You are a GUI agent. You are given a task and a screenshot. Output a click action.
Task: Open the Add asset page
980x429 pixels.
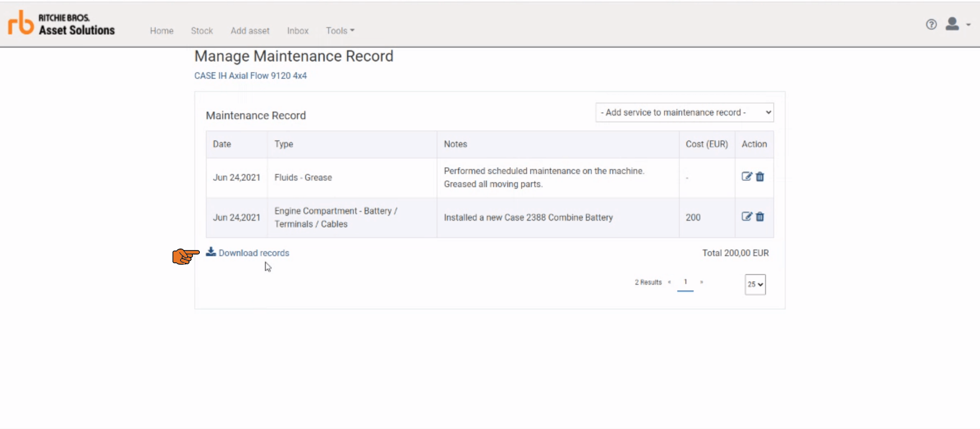point(250,31)
